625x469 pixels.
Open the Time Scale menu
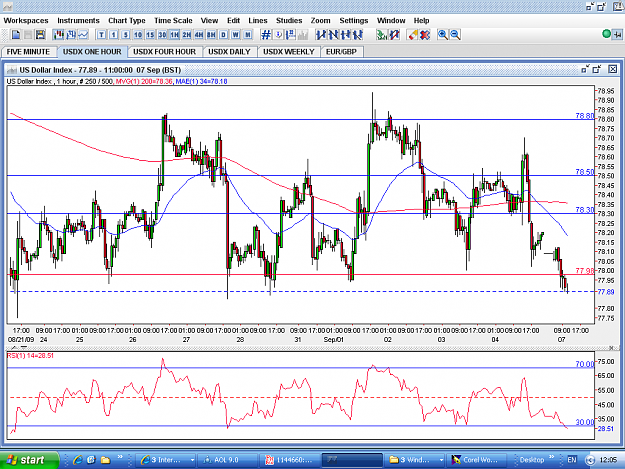click(x=173, y=20)
